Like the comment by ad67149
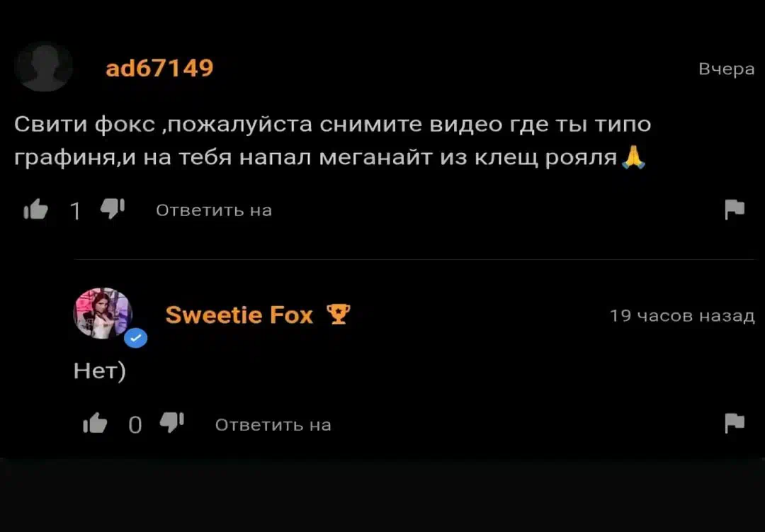This screenshot has height=532, width=765. [x=36, y=210]
